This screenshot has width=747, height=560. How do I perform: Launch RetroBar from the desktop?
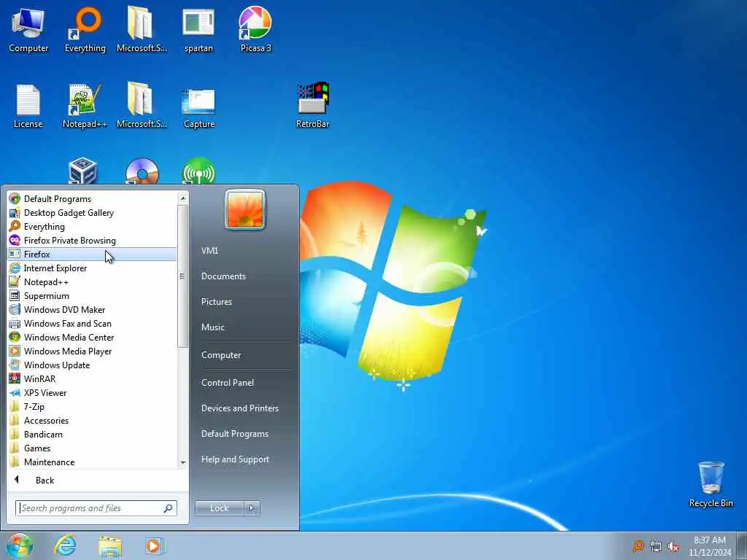pos(312,106)
